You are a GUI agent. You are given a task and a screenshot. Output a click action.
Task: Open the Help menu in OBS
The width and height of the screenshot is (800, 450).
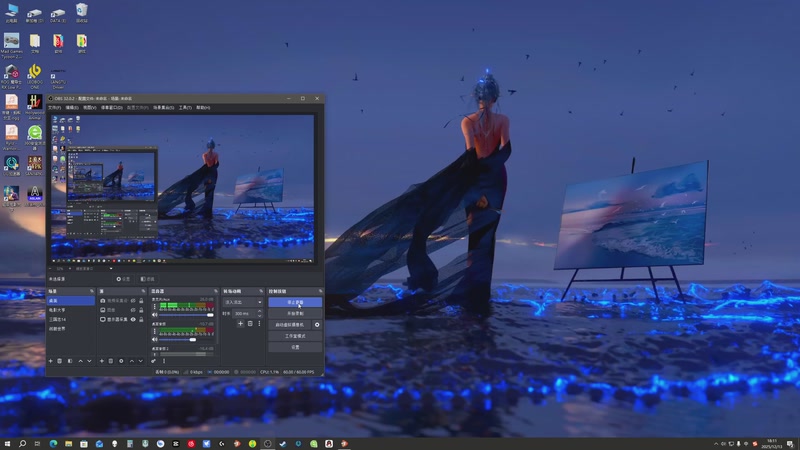(x=203, y=108)
